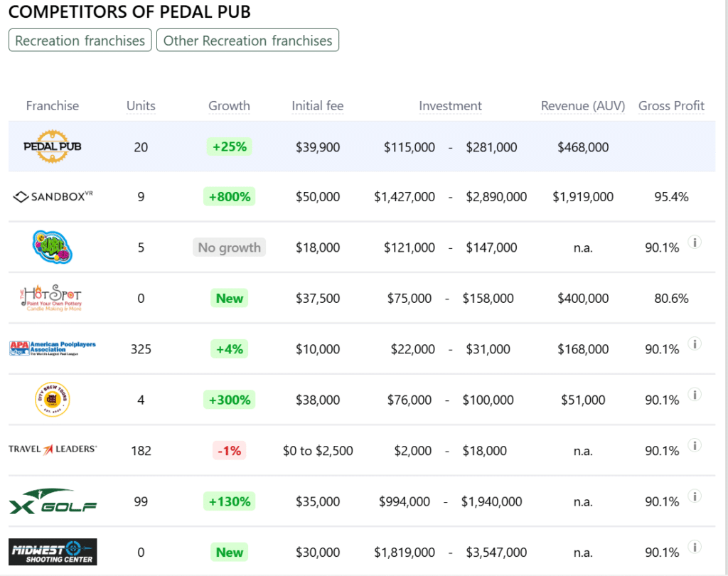
Task: Click the No growth badge
Action: tap(230, 247)
